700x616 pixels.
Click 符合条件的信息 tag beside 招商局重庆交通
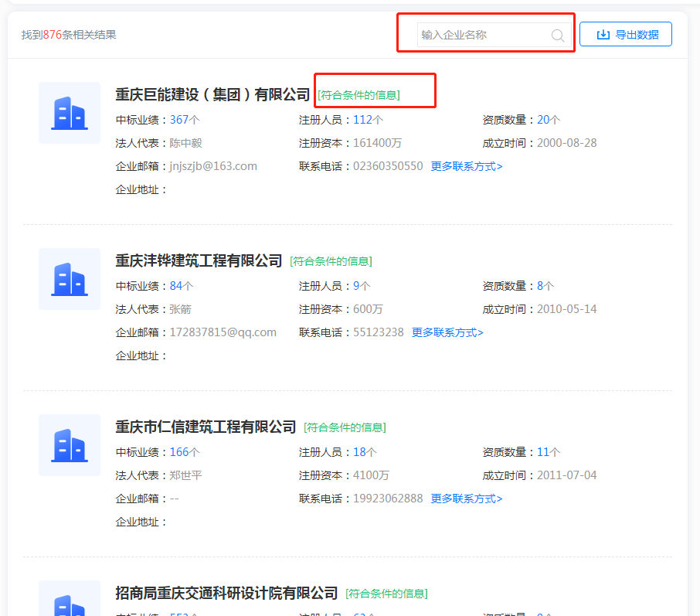pyautogui.click(x=386, y=594)
